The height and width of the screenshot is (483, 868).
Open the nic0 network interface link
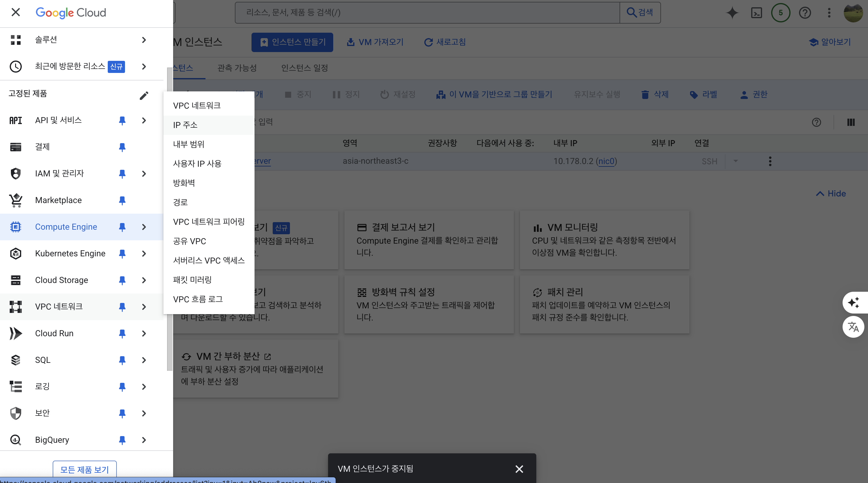(606, 161)
